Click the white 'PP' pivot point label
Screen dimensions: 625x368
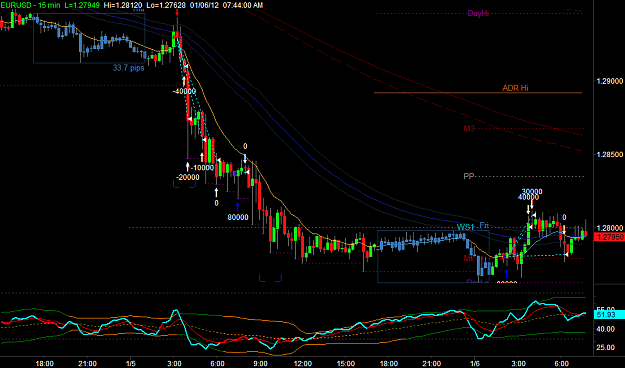pos(468,176)
